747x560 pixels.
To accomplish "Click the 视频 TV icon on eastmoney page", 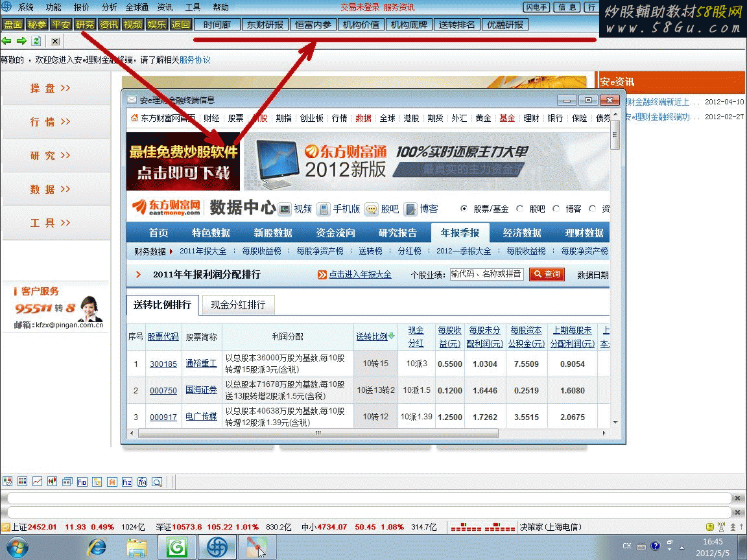I will point(285,209).
